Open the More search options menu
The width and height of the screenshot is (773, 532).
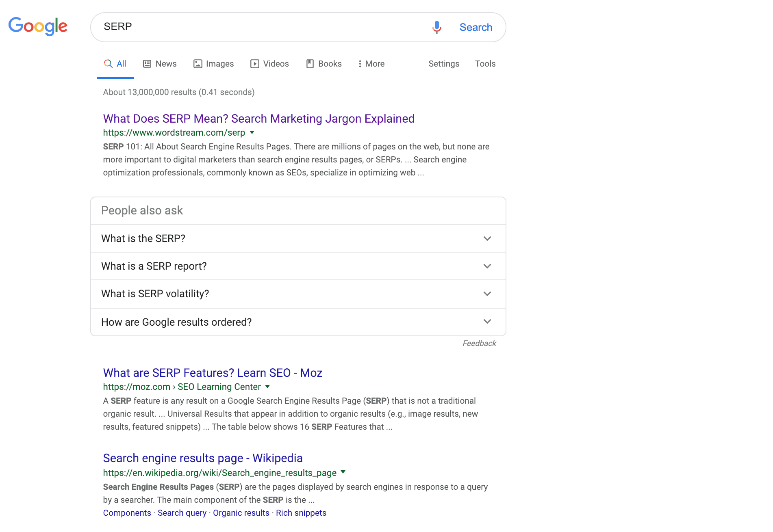tap(371, 64)
